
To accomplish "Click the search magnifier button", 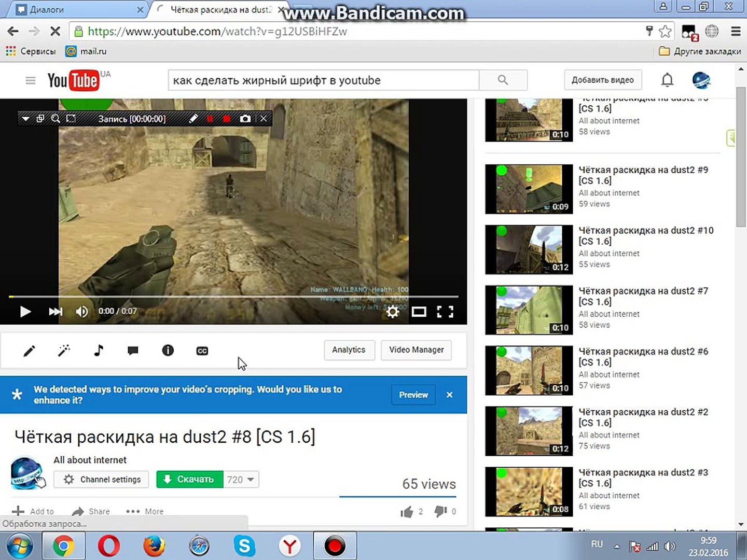I will coord(503,80).
